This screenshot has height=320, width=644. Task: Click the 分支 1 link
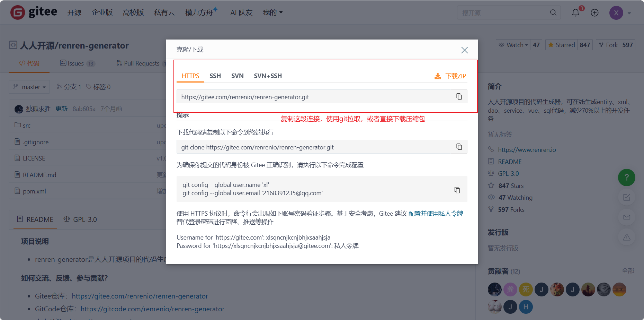click(69, 87)
